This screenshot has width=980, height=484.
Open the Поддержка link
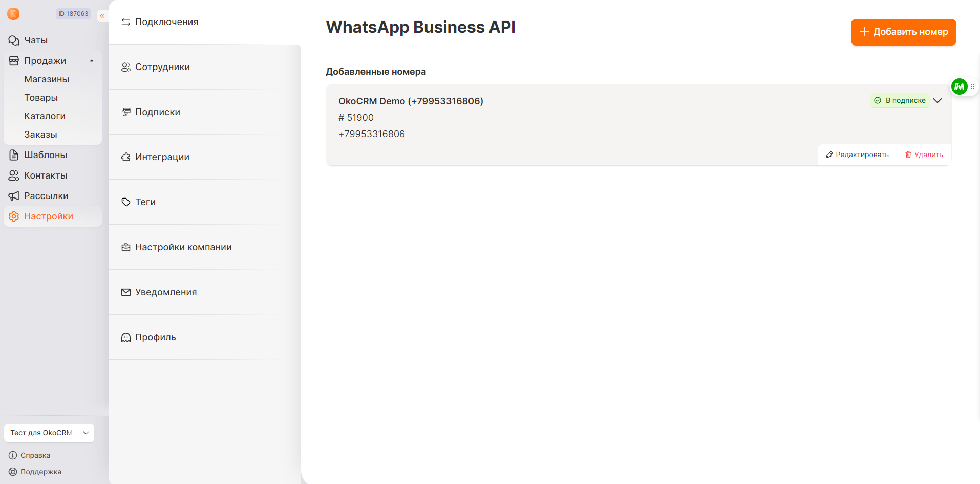pos(35,472)
